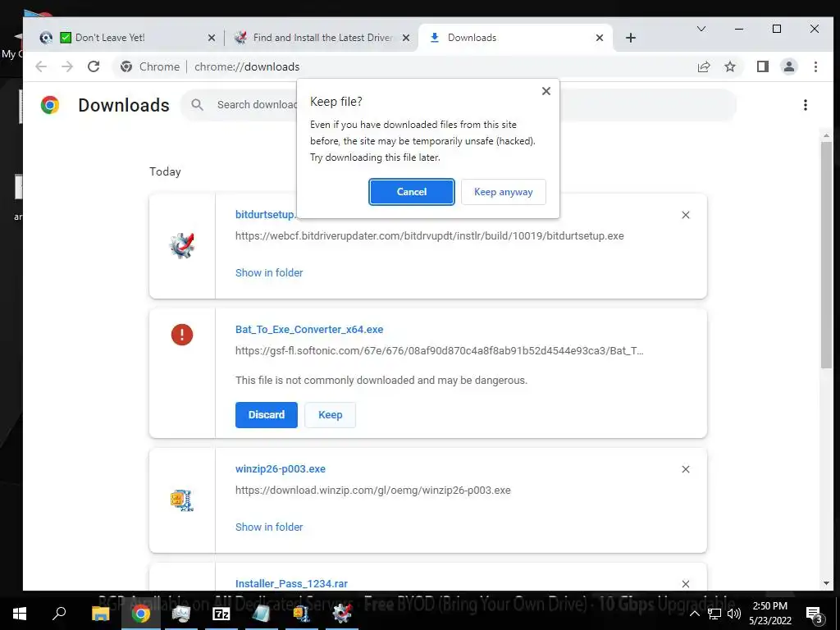Discard the Bat_To_Exe_Converter download

(267, 414)
